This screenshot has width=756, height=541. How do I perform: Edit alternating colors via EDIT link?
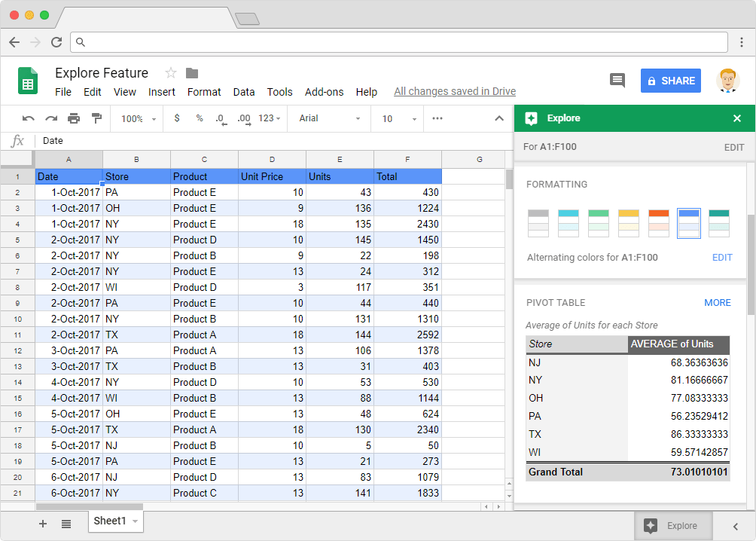[x=721, y=258]
